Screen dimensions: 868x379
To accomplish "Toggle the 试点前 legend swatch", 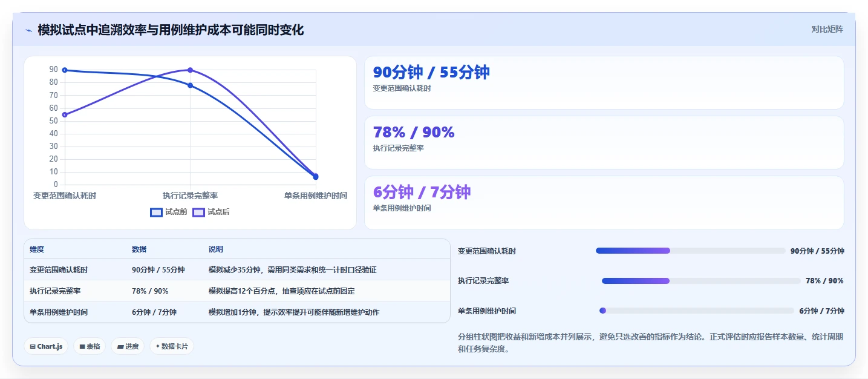I will 156,212.
